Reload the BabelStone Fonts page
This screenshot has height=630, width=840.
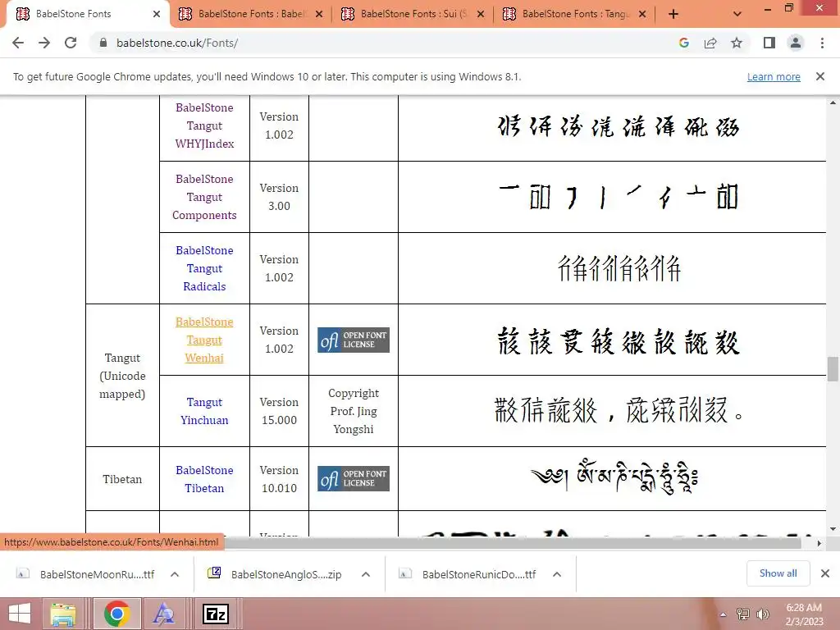[x=71, y=43]
